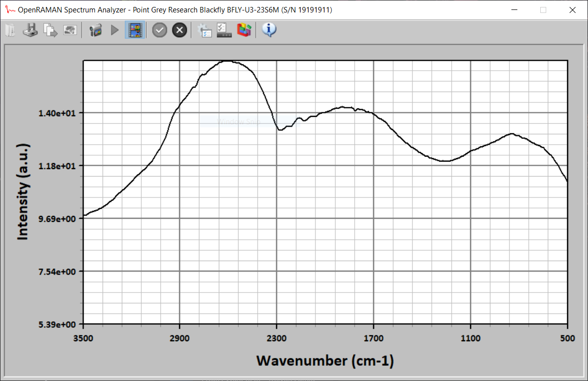The height and width of the screenshot is (381, 588).
Task: Toggle continuous live acquisition mode
Action: [135, 30]
